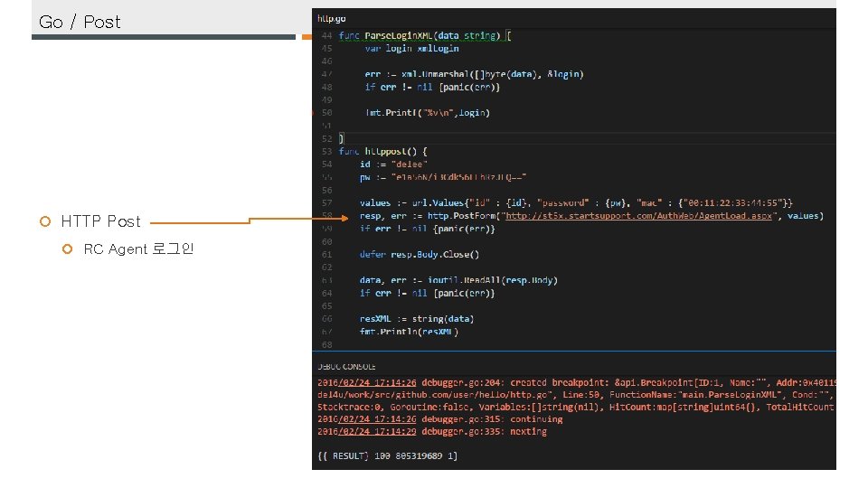Click 'defer resp.Body.Close()' line
The height and width of the screenshot is (488, 868).
(419, 255)
